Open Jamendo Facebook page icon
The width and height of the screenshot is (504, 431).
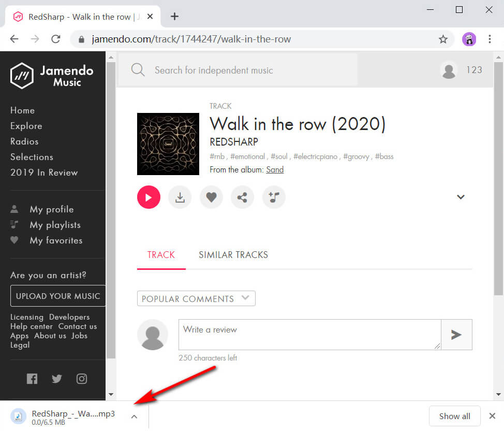(x=32, y=379)
